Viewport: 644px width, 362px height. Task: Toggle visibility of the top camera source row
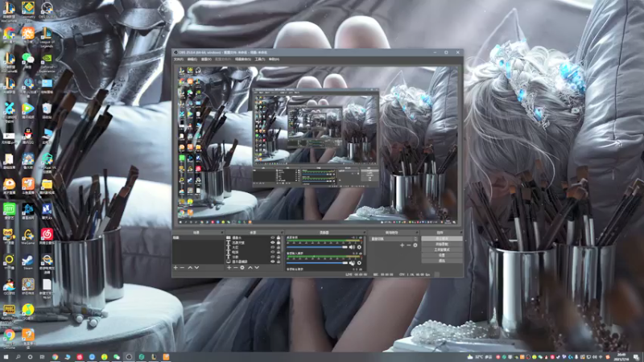pos(273,237)
